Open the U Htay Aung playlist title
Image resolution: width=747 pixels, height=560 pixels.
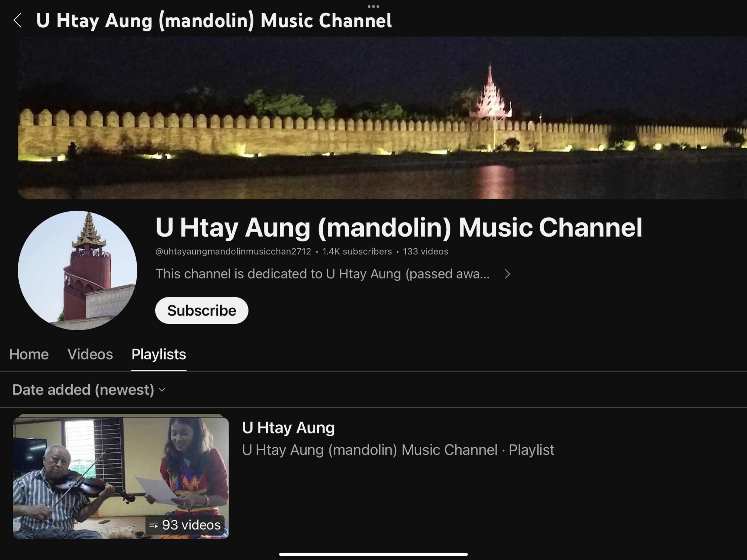pyautogui.click(x=288, y=428)
